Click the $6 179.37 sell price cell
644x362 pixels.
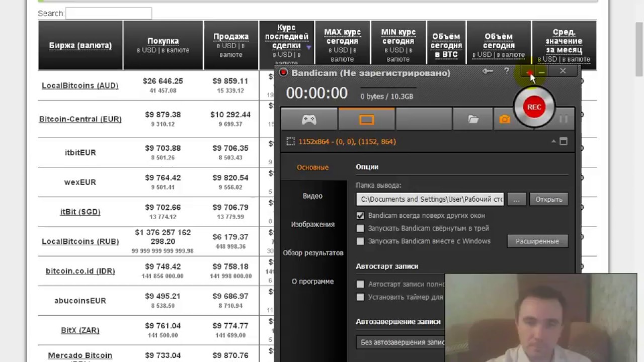click(231, 237)
